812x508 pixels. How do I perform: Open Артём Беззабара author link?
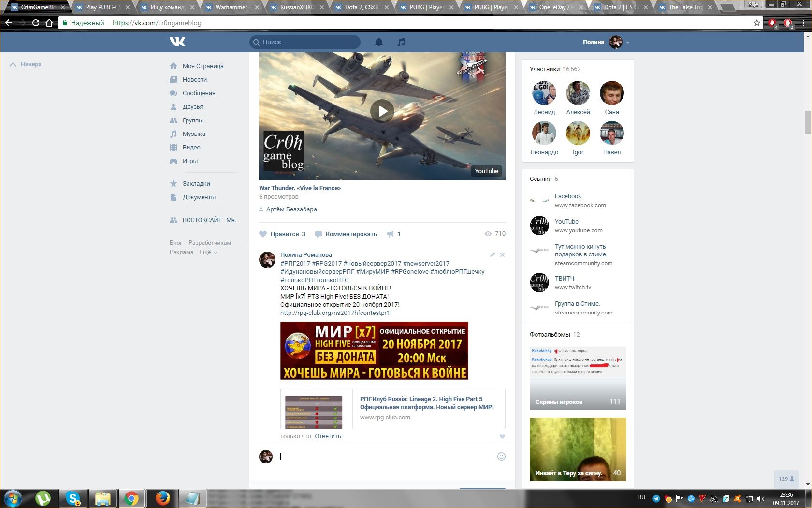pos(291,209)
